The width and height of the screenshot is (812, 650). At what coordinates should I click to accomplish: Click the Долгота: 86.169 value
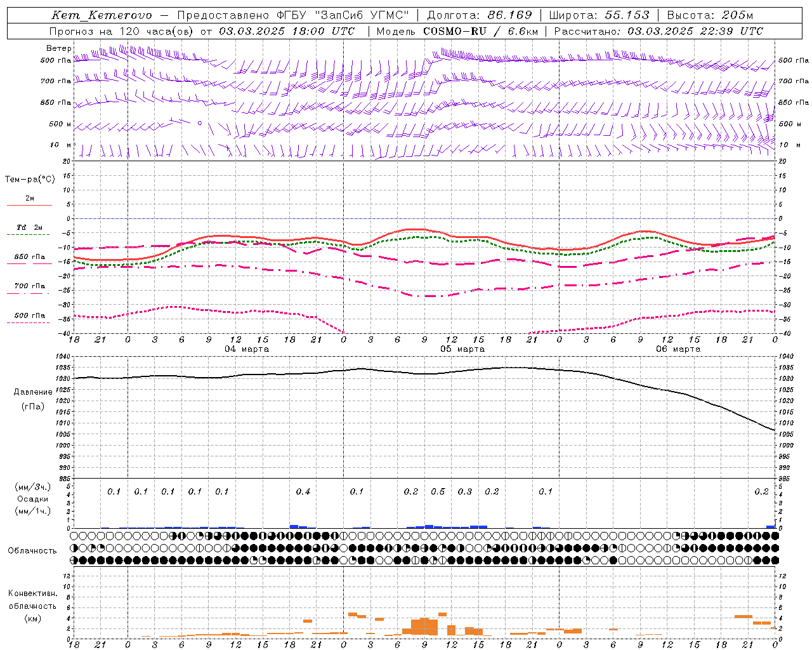pyautogui.click(x=480, y=15)
